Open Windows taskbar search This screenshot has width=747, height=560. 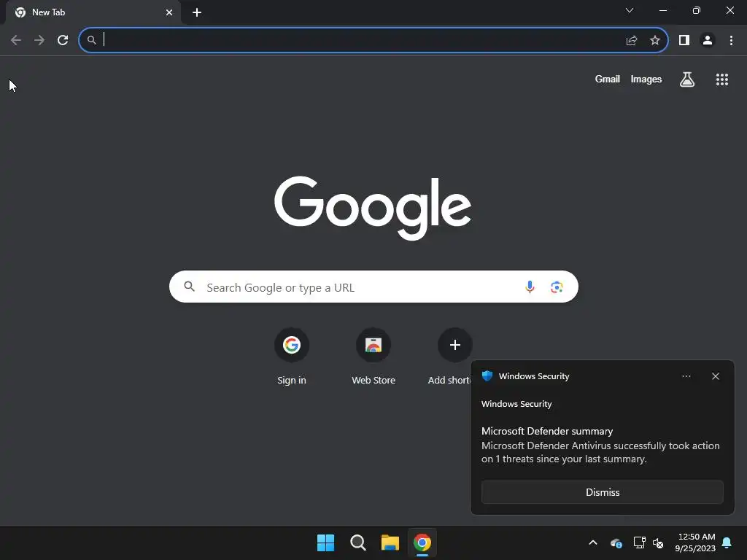point(357,542)
